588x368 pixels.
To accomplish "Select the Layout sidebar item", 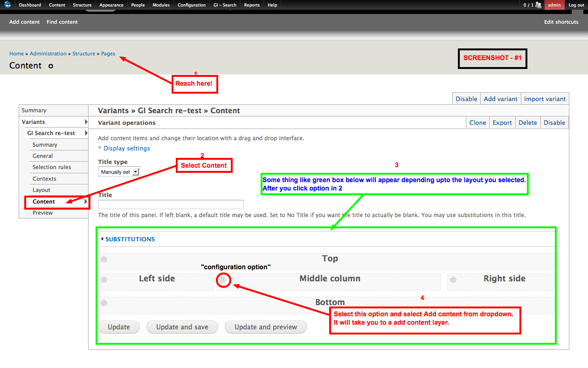I will pyautogui.click(x=59, y=190).
